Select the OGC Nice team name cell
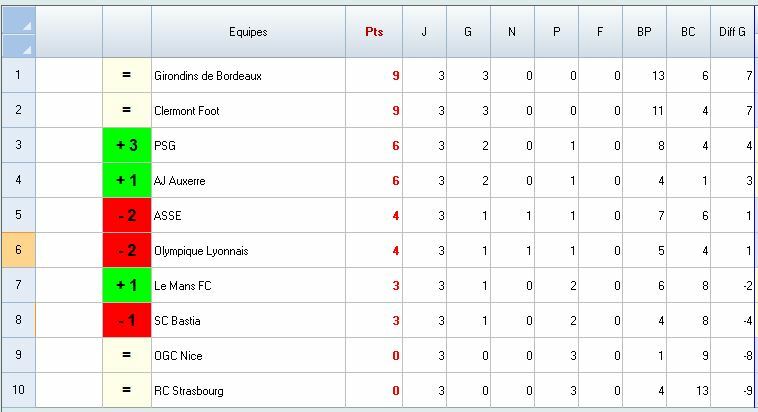The height and width of the screenshot is (412, 758). click(248, 356)
